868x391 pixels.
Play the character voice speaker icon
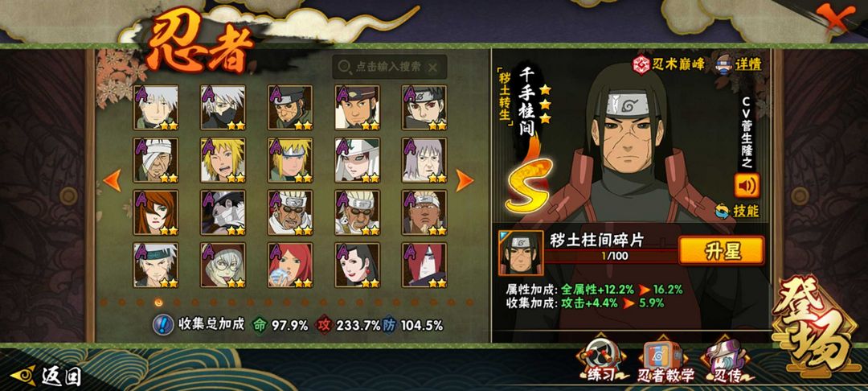coord(747,186)
